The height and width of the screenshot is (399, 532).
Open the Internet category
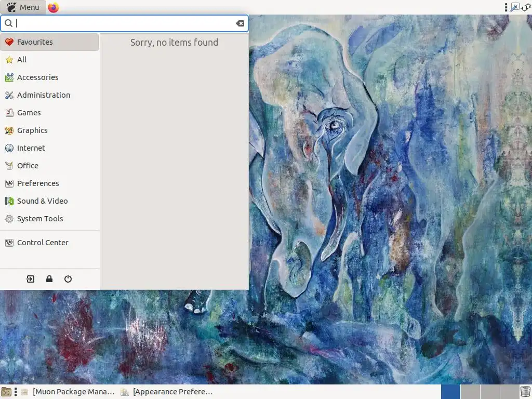click(x=49, y=148)
